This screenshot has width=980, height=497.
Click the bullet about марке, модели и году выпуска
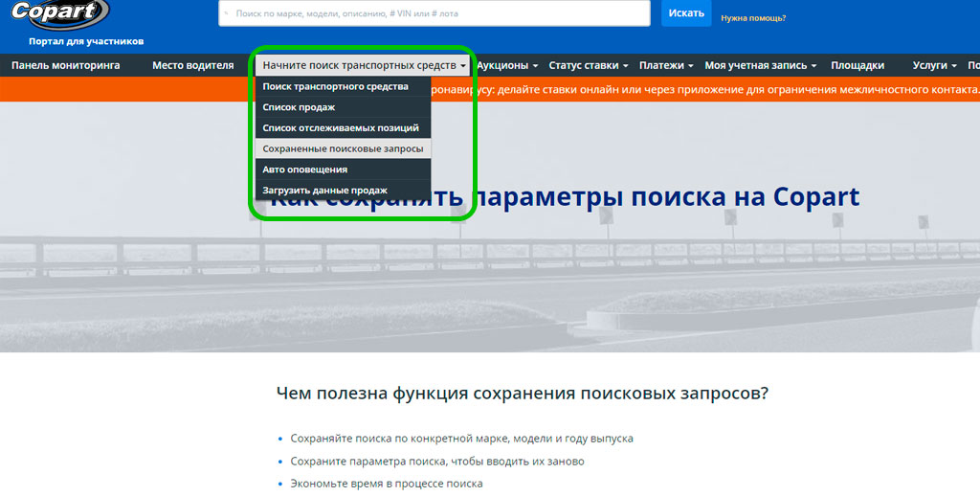[462, 439]
